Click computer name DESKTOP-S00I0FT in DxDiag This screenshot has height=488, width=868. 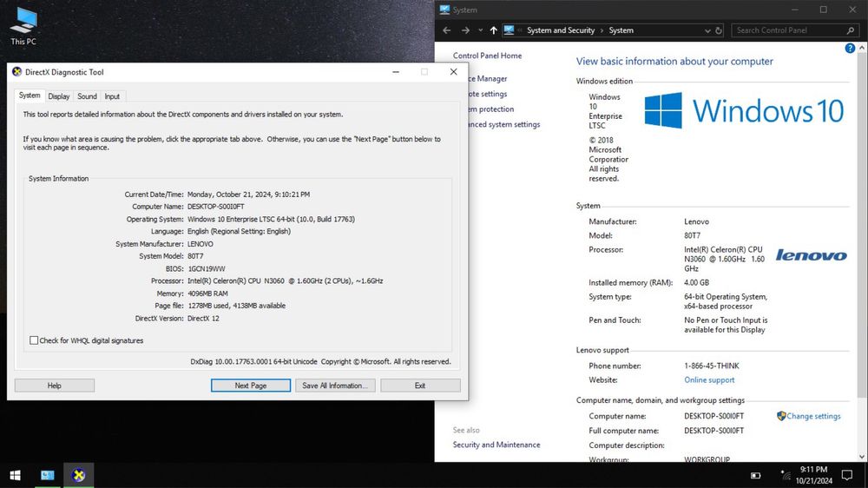(215, 207)
